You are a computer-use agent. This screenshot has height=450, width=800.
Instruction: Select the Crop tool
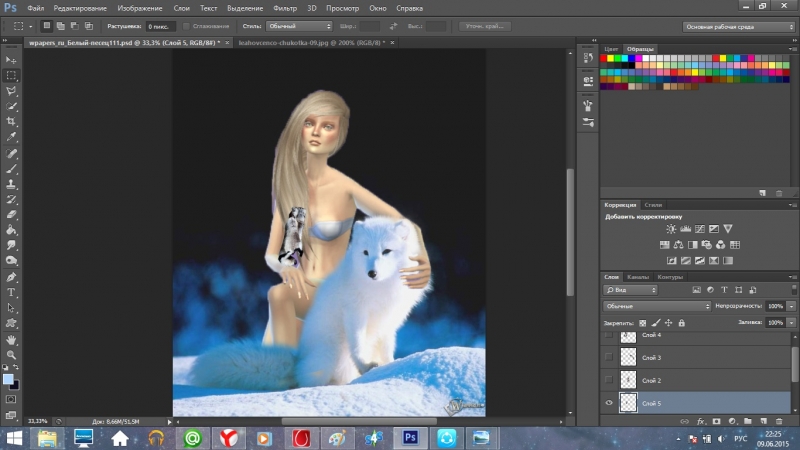[11, 121]
